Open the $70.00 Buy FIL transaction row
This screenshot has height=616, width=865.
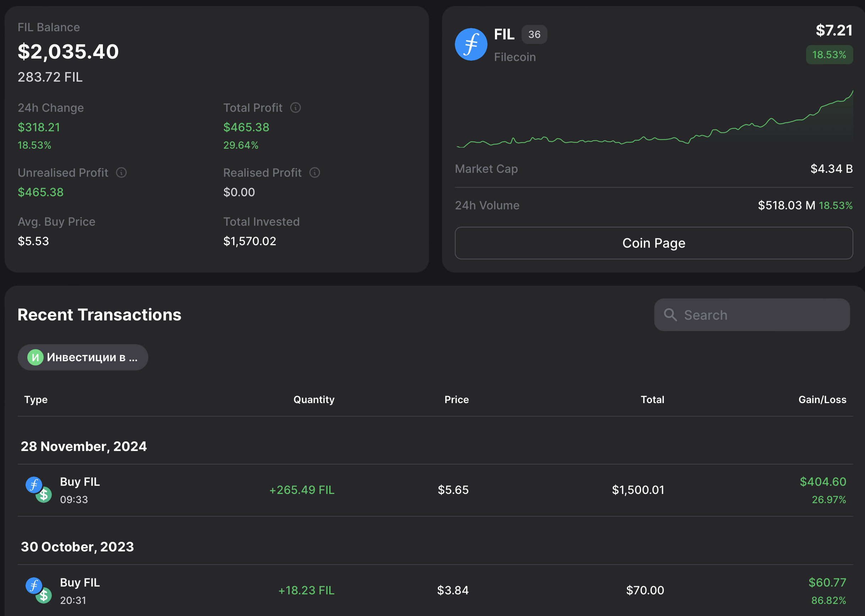click(x=435, y=590)
